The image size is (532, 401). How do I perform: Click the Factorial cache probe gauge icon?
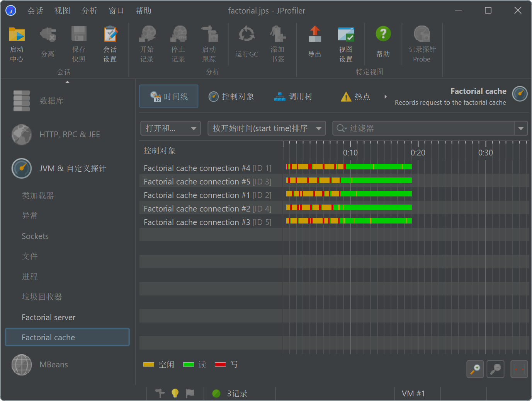coord(520,94)
